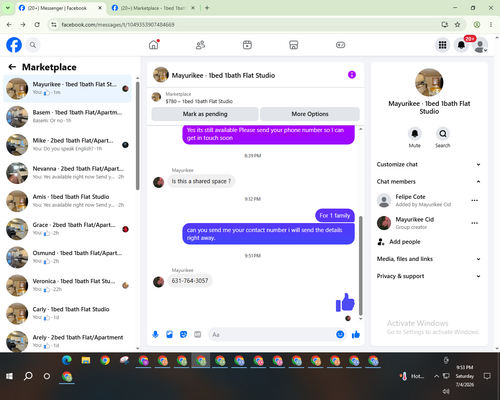500x400 pixels.
Task: Expand the Customize chat section
Action: [429, 164]
